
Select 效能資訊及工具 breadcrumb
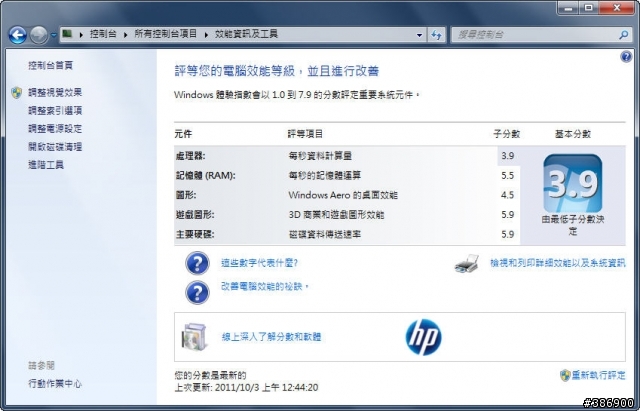(x=247, y=34)
